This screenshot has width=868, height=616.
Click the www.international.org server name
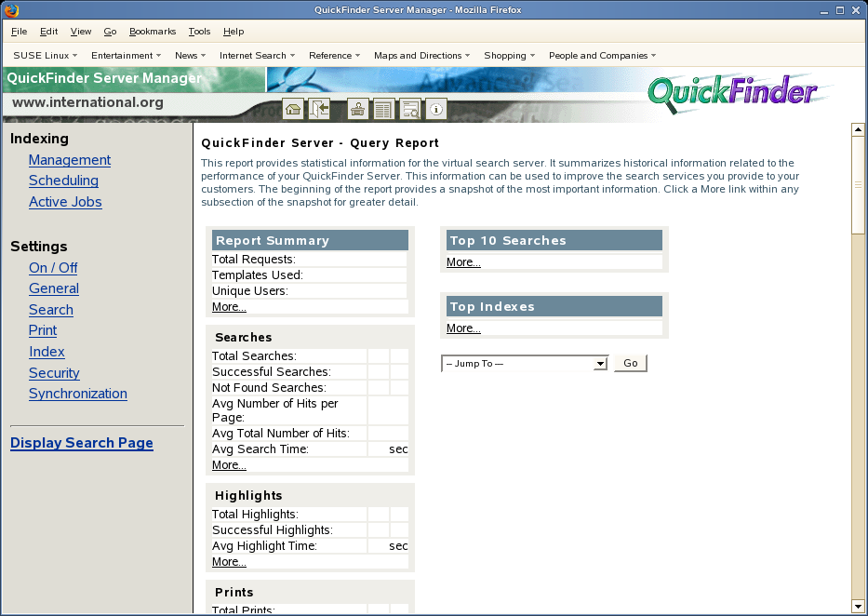pos(87,102)
